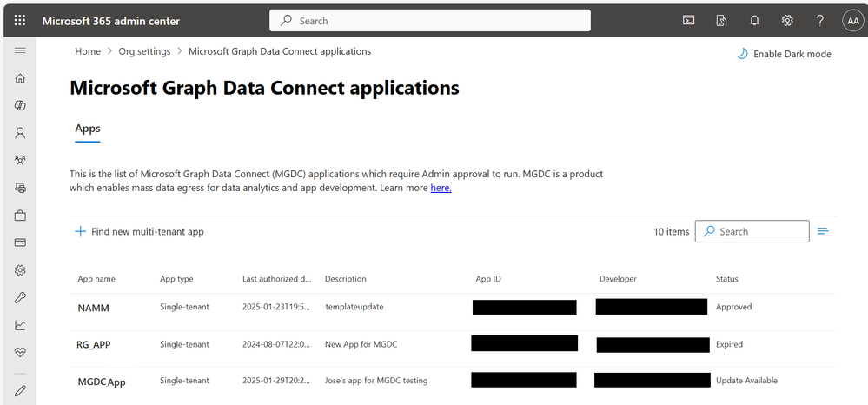
Task: Sort by Last authorized date column
Action: tap(277, 279)
